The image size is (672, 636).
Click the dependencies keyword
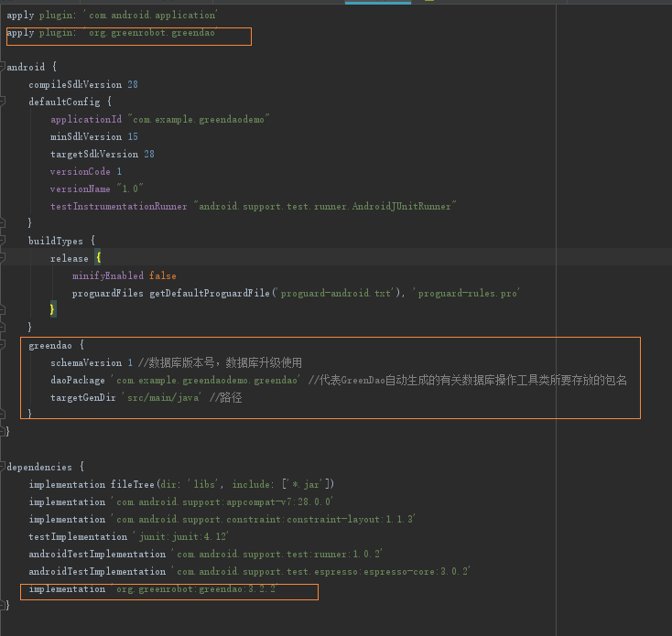tap(39, 467)
